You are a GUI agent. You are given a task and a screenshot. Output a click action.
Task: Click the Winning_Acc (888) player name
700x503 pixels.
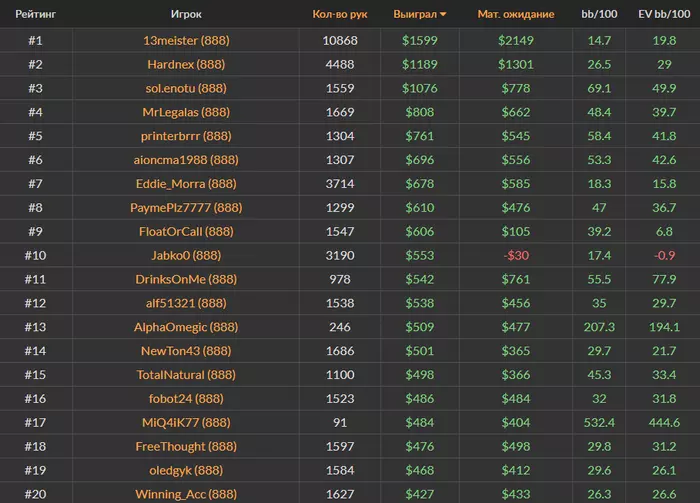(185, 494)
